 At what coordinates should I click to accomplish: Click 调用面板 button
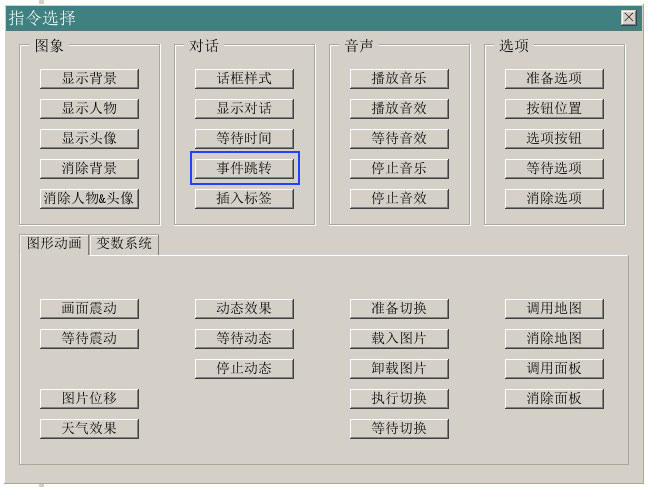554,369
